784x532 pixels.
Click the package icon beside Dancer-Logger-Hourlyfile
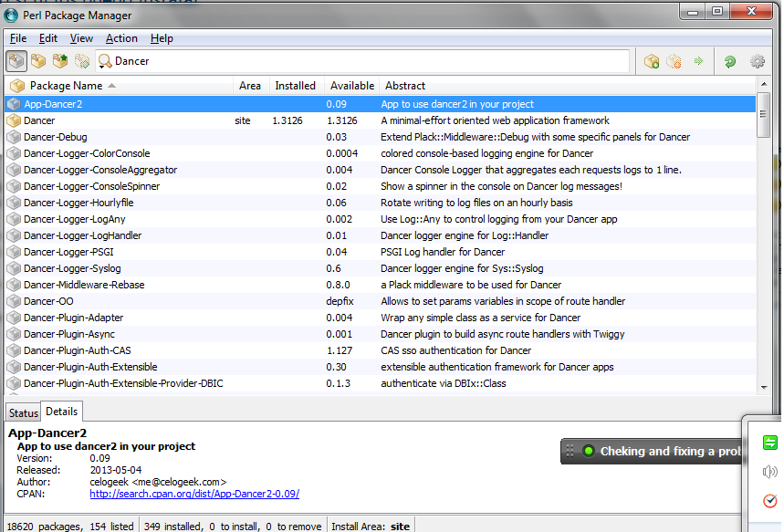point(14,203)
